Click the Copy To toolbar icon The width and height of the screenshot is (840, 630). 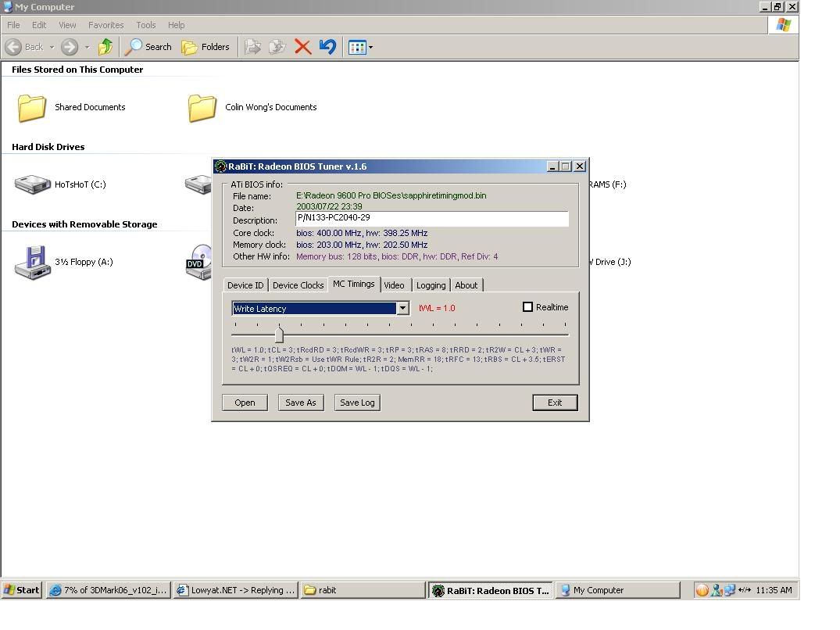[277, 47]
